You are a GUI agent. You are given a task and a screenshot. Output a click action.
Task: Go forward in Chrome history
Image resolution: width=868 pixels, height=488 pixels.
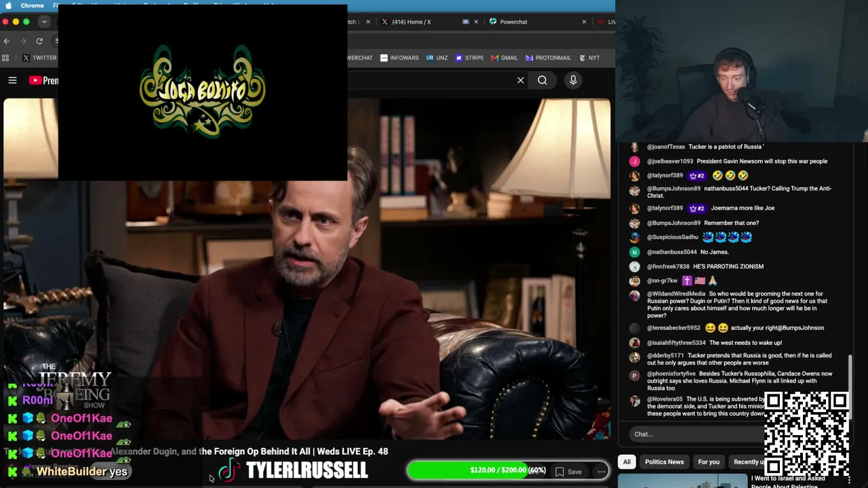(x=23, y=41)
